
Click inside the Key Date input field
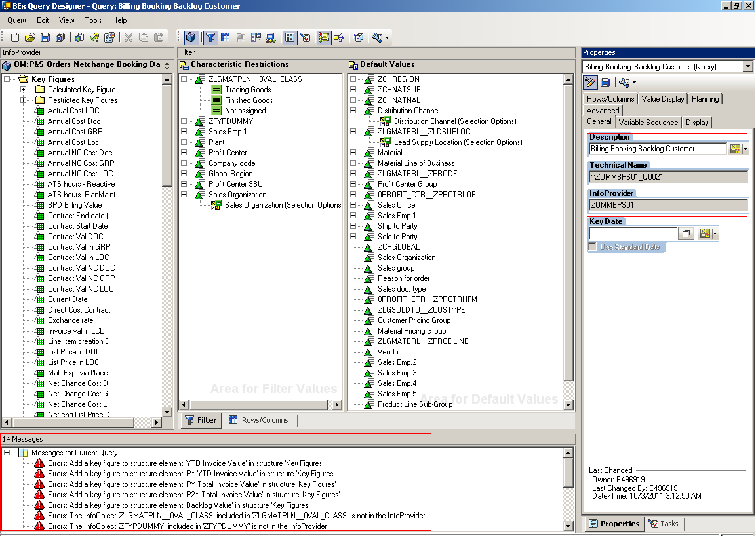click(x=629, y=233)
